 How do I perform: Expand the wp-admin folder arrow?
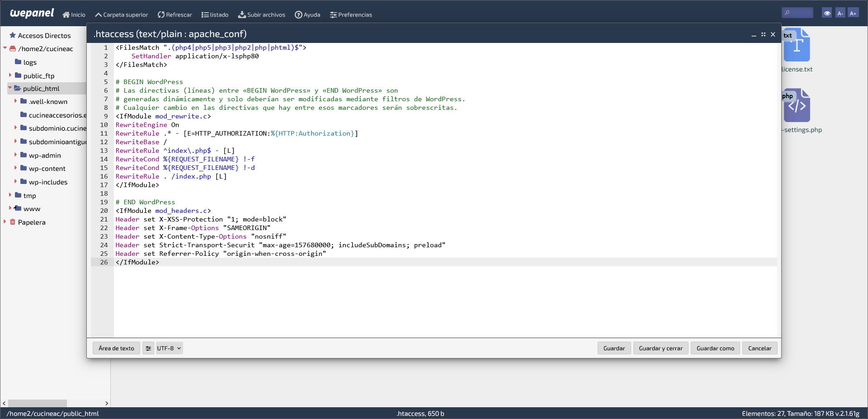pos(15,155)
